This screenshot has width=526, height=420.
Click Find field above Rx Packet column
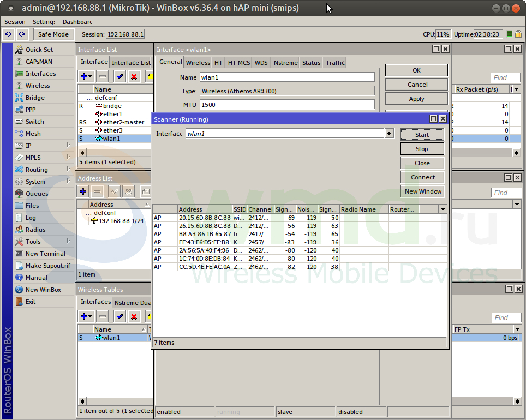(x=505, y=78)
